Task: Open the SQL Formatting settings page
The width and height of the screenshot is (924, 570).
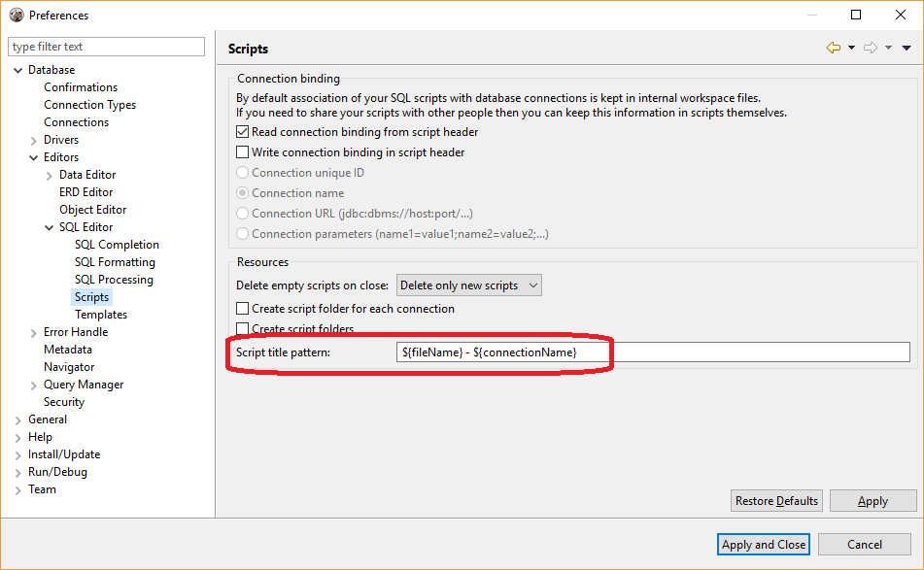Action: (x=115, y=261)
